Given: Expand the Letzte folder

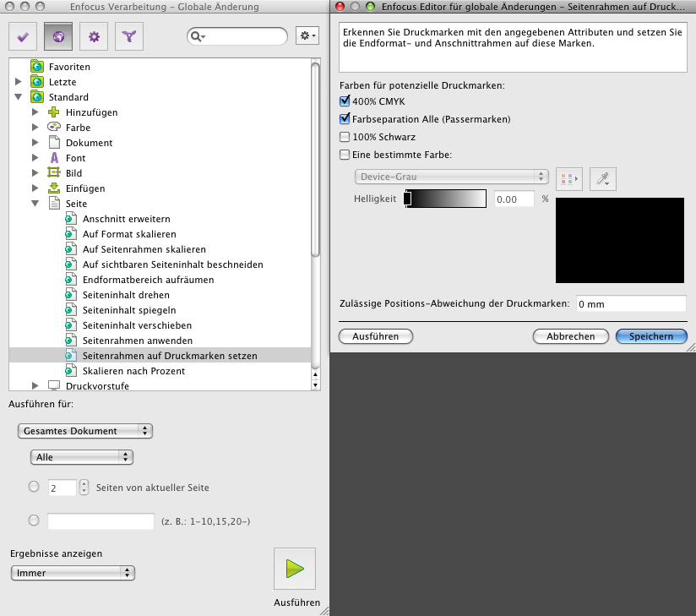Looking at the screenshot, I should coord(19,82).
